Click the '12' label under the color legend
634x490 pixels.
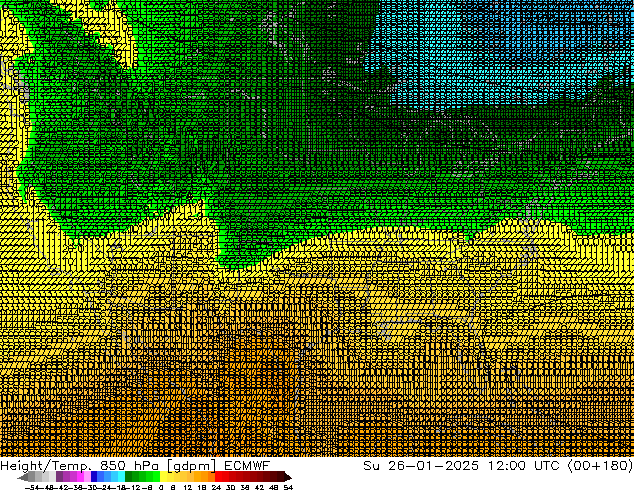[188, 487]
